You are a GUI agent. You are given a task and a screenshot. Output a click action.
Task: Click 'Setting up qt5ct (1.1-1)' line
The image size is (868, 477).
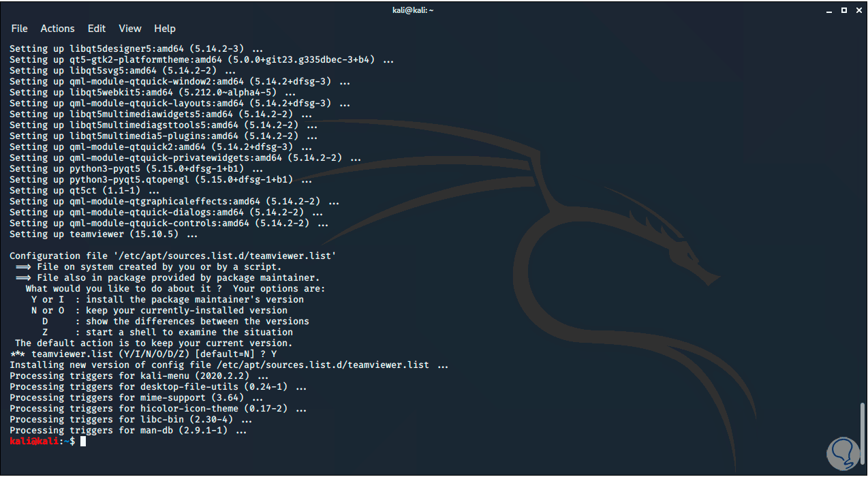pyautogui.click(x=84, y=191)
